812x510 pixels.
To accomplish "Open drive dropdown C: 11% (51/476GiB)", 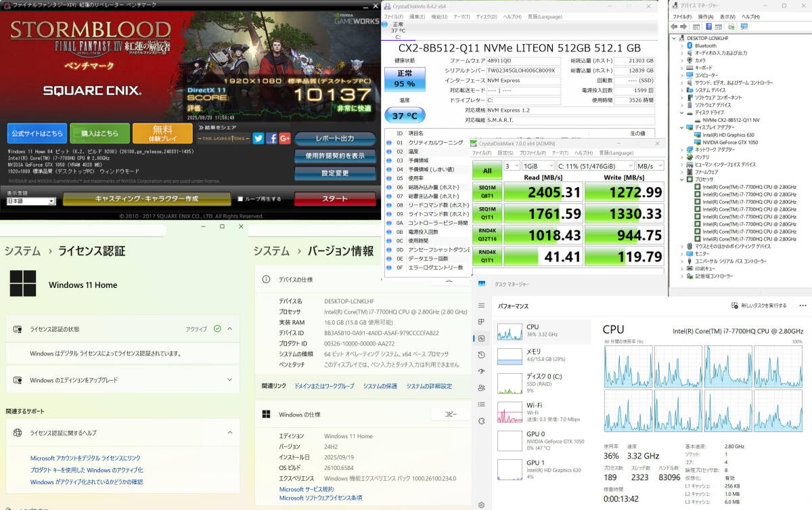I will tap(595, 165).
